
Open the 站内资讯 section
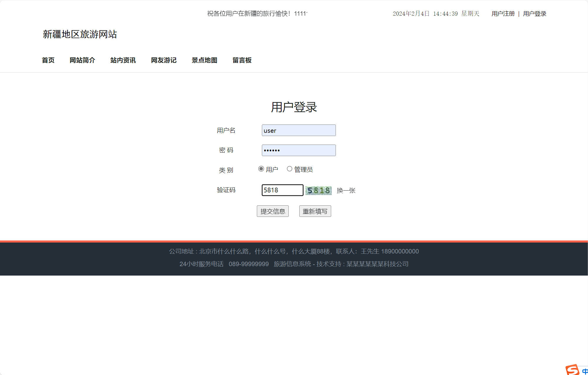pos(123,60)
